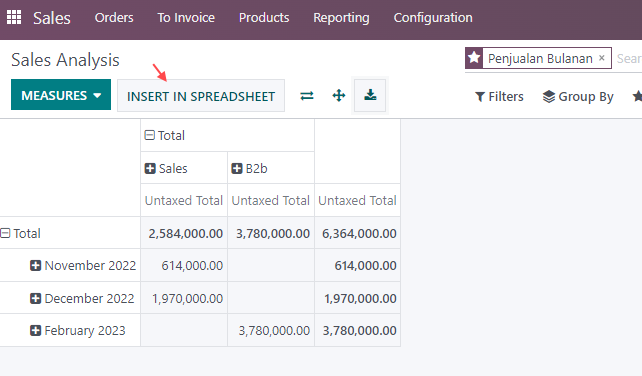Open the MEASURES dropdown
Viewport: 642px width, 376px height.
pos(61,95)
